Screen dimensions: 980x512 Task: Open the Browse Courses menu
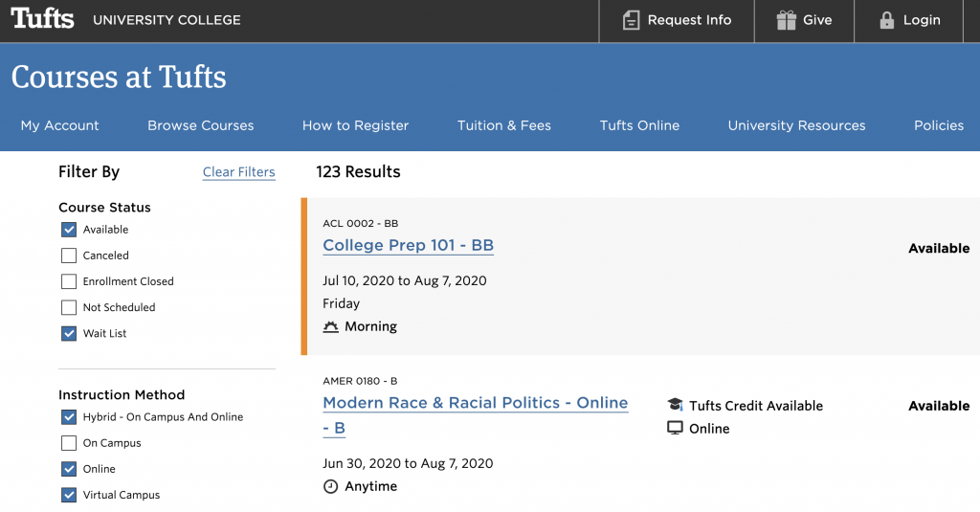click(x=200, y=125)
